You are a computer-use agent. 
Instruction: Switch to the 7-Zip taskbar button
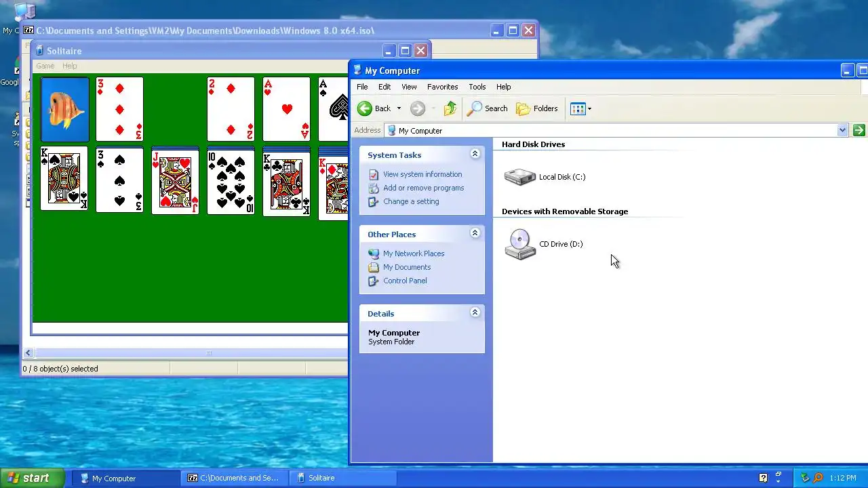[235, 478]
